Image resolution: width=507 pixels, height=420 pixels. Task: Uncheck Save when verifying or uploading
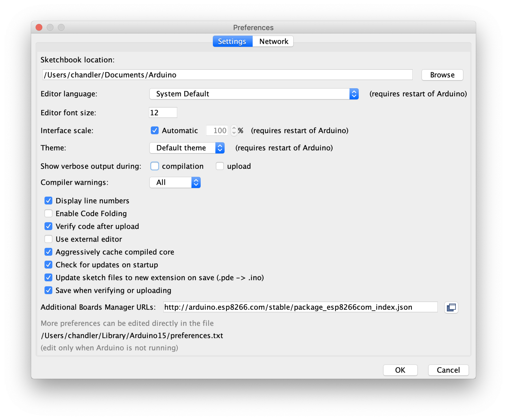pyautogui.click(x=48, y=290)
